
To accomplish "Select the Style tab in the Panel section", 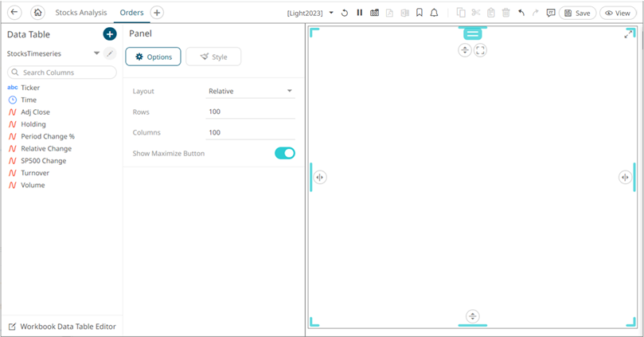I will [x=213, y=57].
